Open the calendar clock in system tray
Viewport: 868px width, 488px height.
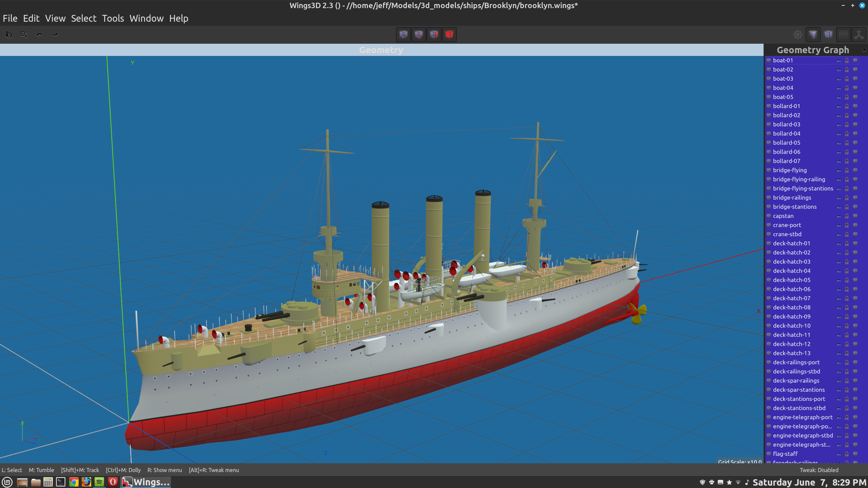point(809,482)
